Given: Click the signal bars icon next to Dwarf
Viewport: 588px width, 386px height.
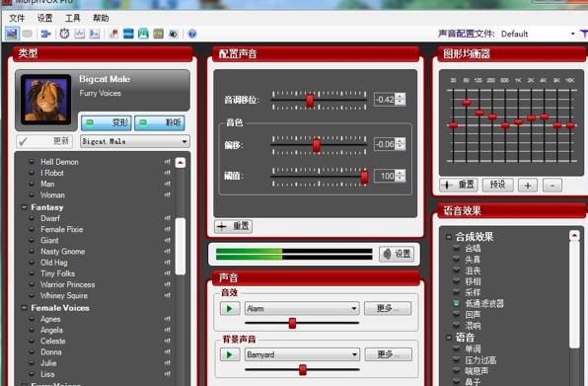Looking at the screenshot, I should [x=168, y=218].
